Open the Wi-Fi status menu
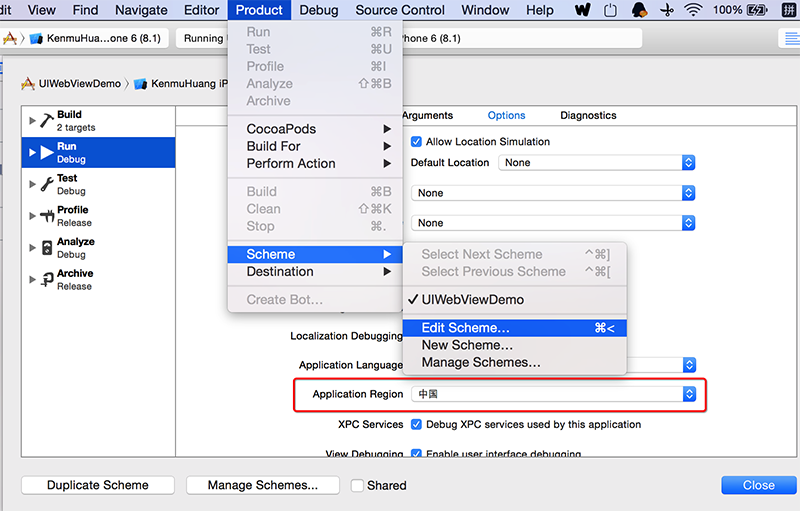Viewport: 800px width, 511px height. (693, 10)
